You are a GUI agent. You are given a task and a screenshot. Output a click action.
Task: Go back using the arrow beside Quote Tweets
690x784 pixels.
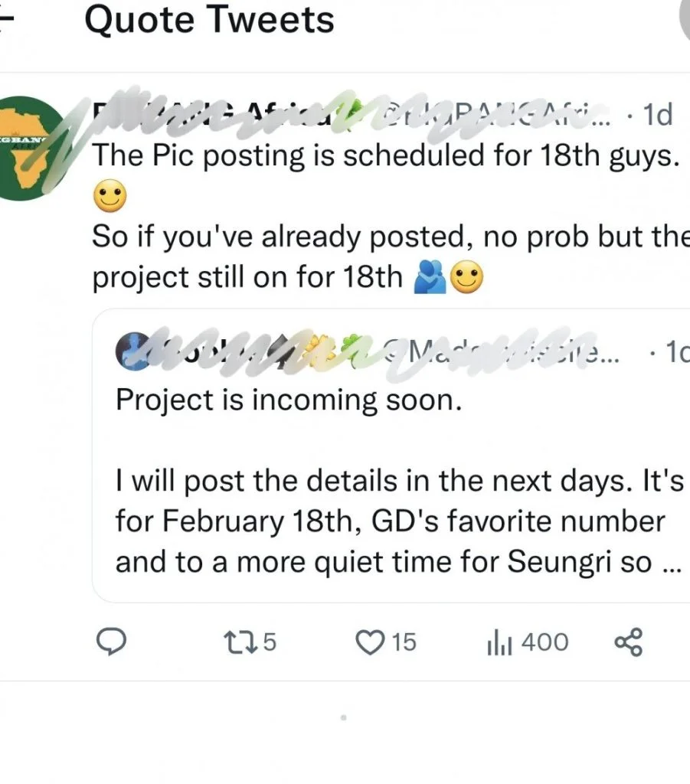(x=6, y=21)
